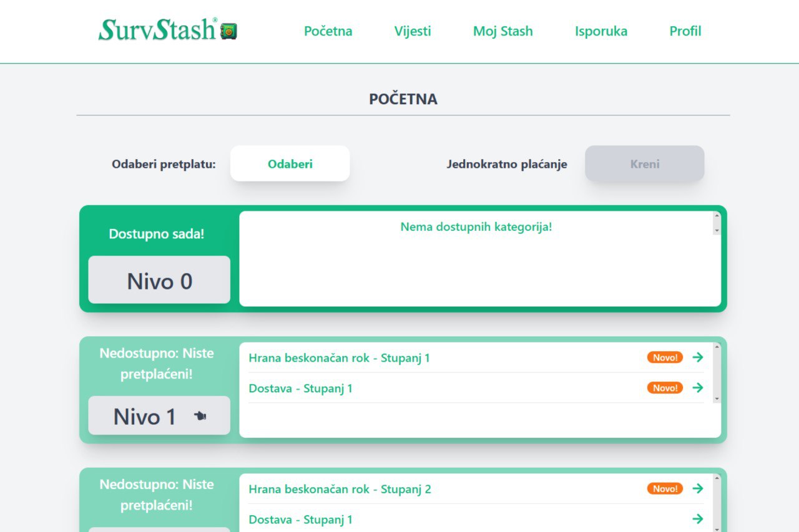
Task: Open arrow for Hrana beskonačan rok Stupanj 2
Action: [x=698, y=488]
